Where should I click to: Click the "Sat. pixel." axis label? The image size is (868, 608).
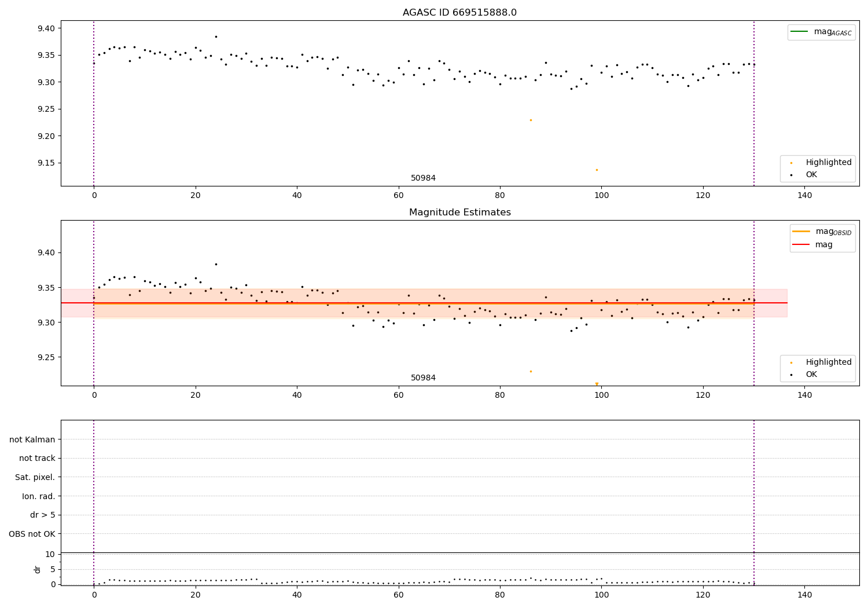click(x=35, y=477)
